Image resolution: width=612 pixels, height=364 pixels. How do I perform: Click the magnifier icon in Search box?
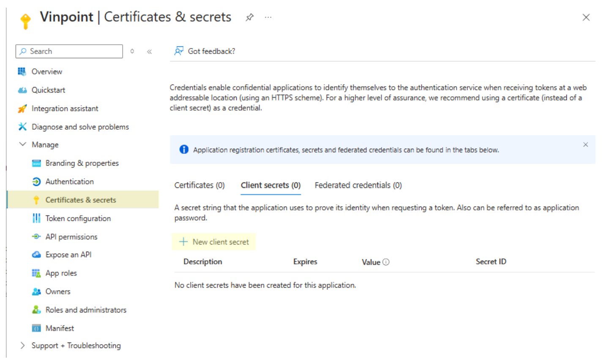coord(23,51)
